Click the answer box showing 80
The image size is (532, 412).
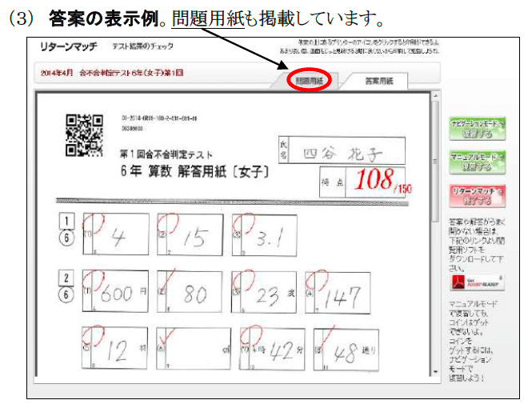(x=190, y=291)
